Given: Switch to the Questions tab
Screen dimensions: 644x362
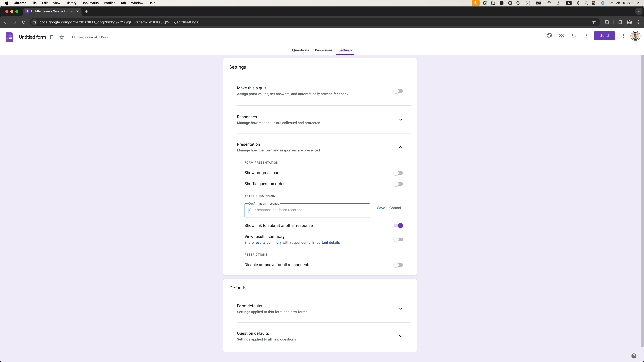Looking at the screenshot, I should pos(300,50).
